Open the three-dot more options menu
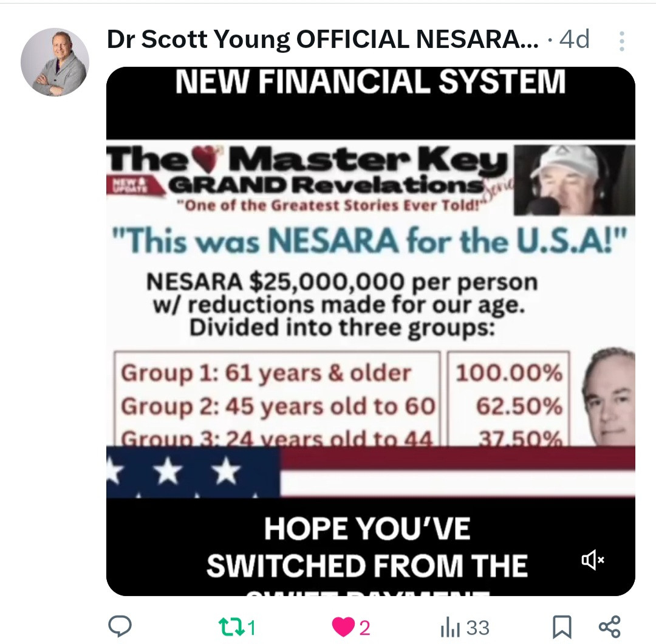The image size is (656, 644). pyautogui.click(x=621, y=41)
